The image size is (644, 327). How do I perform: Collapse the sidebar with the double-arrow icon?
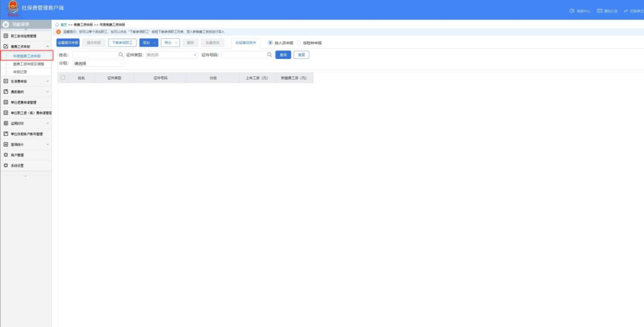point(25,176)
